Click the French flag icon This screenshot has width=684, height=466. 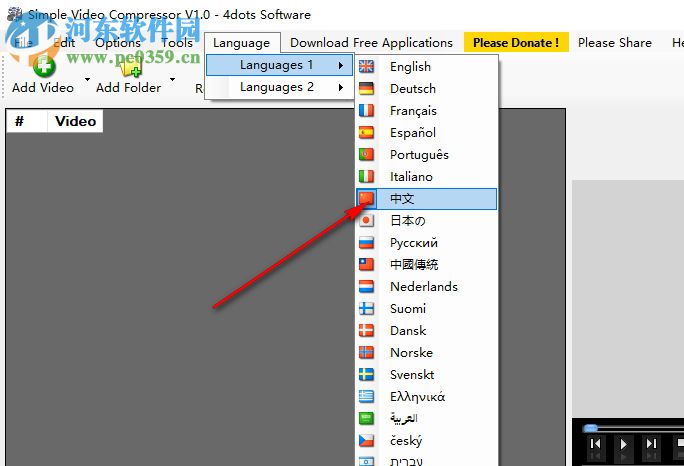pos(366,110)
